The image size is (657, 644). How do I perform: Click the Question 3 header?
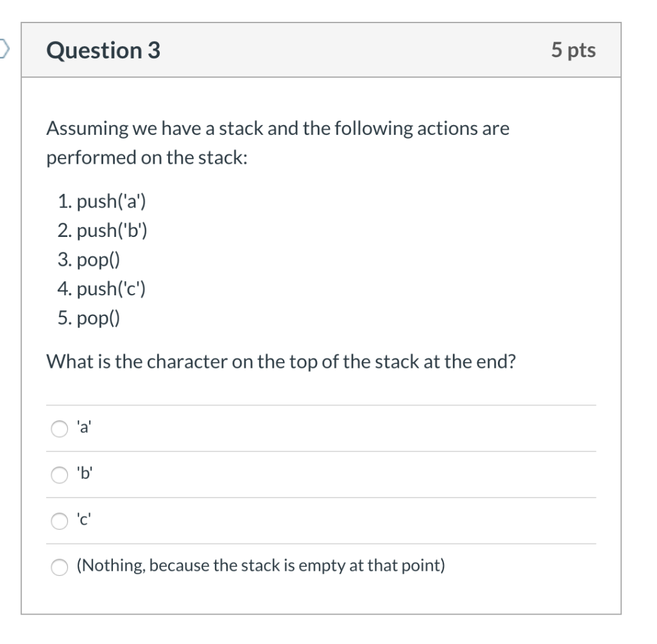coord(103,50)
